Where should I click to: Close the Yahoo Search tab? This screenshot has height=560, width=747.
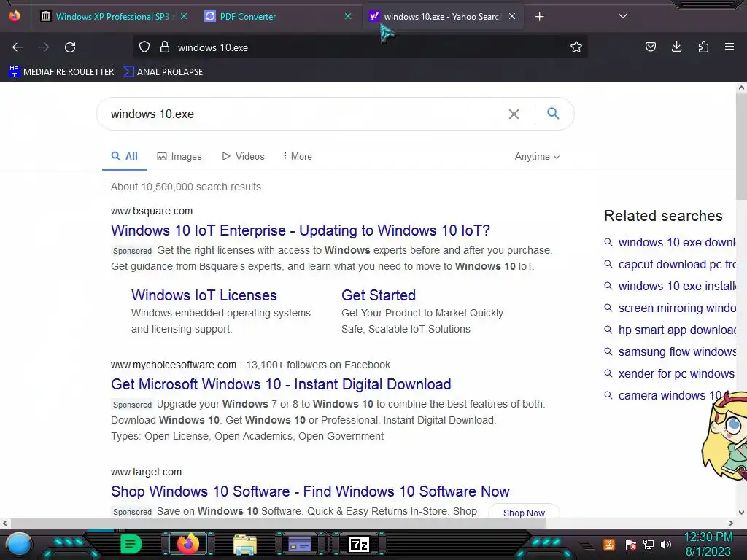click(512, 16)
